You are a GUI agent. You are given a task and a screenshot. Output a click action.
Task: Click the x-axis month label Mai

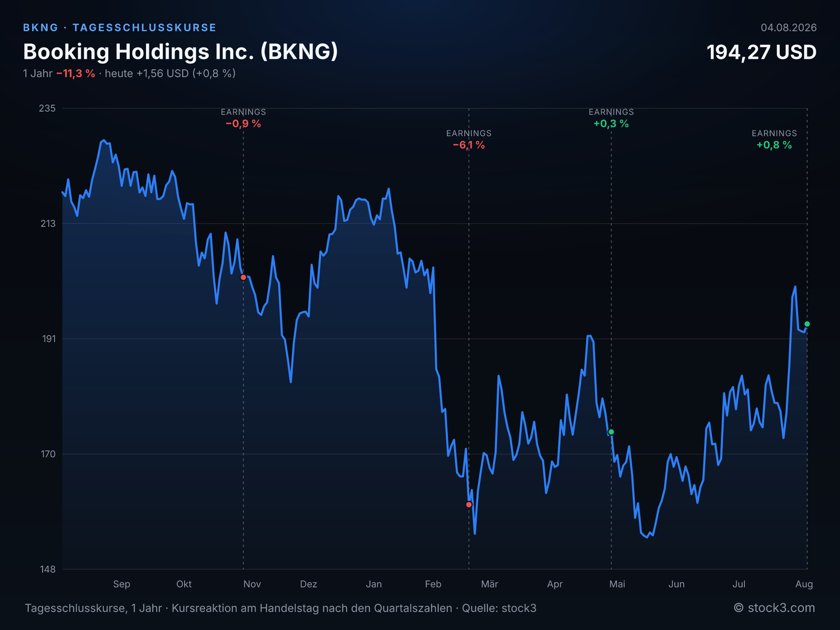tap(617, 584)
